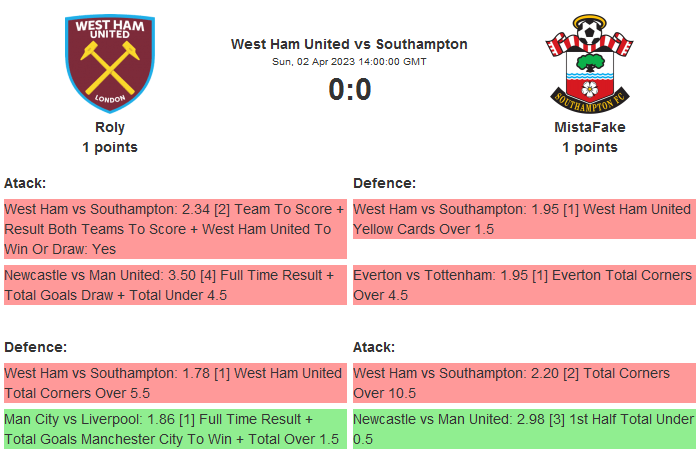Select the Newcastle Full Time Result 3.50 bet
Image resolution: width=700 pixels, height=460 pixels.
click(x=175, y=285)
